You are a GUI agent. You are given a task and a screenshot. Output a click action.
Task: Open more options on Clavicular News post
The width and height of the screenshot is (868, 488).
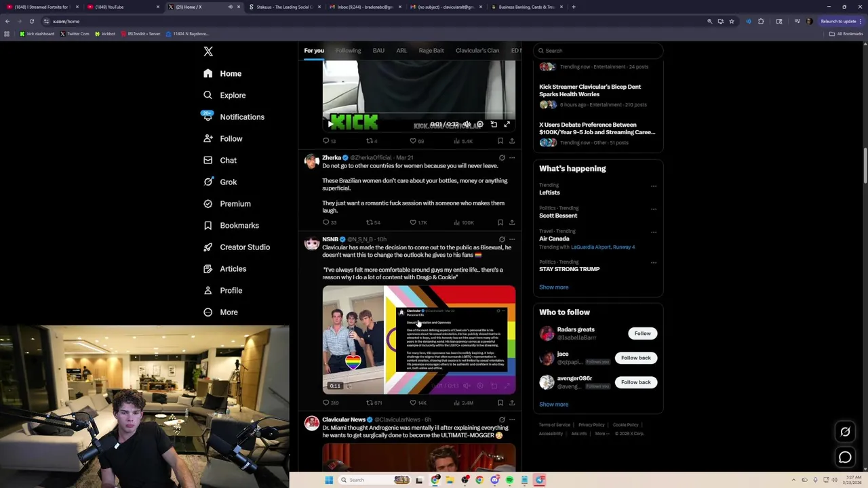click(512, 420)
